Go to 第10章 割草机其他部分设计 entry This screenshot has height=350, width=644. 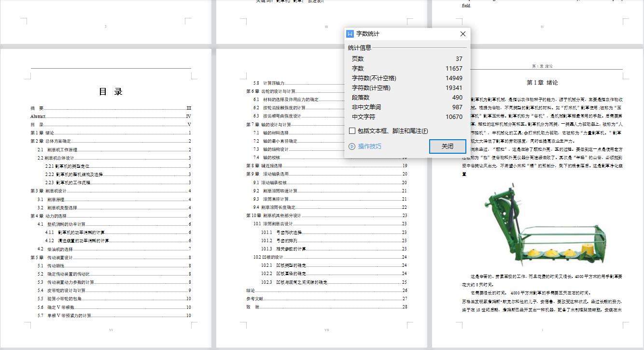[x=327, y=216]
